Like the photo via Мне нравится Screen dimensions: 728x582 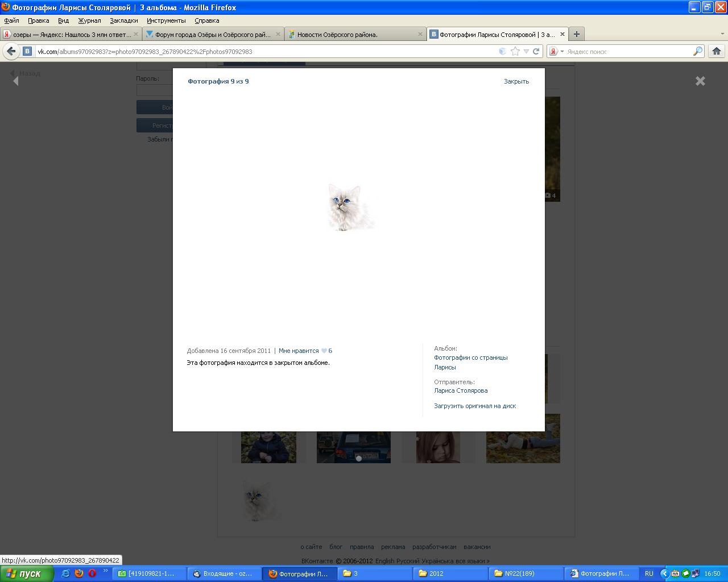tap(299, 351)
